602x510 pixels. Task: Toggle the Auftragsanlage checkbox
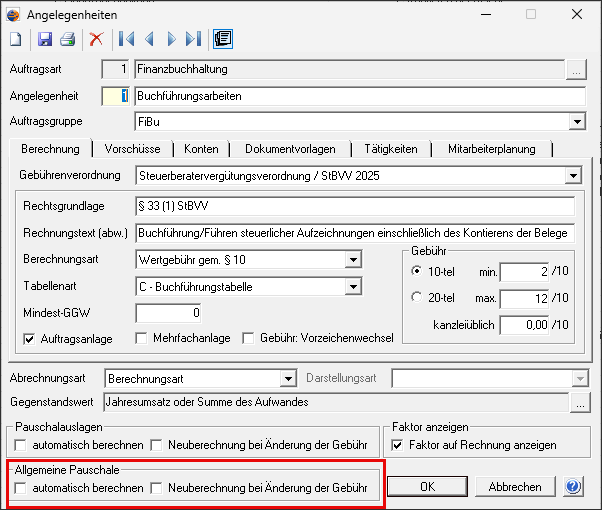[x=29, y=339]
